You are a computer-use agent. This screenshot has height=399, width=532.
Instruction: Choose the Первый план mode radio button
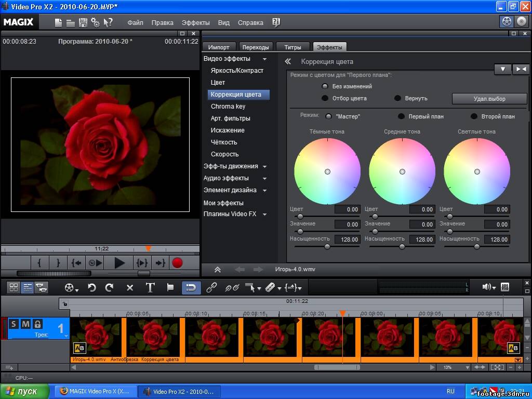(401, 116)
